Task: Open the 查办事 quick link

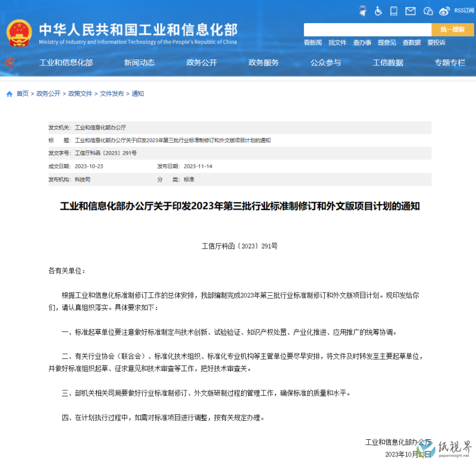Action: 362,42
